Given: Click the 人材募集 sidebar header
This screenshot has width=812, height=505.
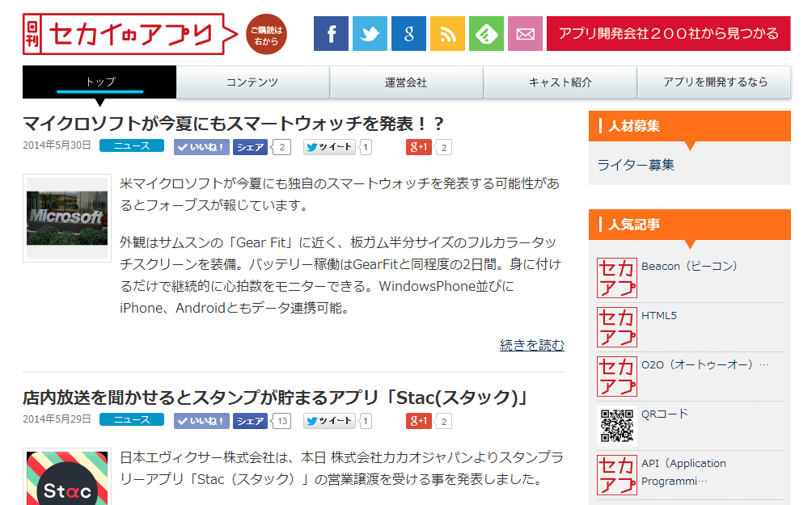Looking at the screenshot, I should pos(690,126).
